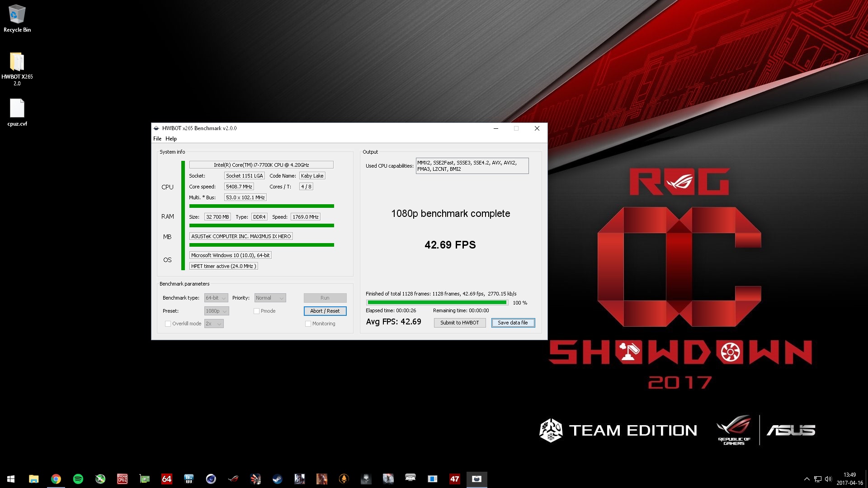Image resolution: width=868 pixels, height=488 pixels.
Task: Open the clock and date flyout
Action: [x=849, y=479]
